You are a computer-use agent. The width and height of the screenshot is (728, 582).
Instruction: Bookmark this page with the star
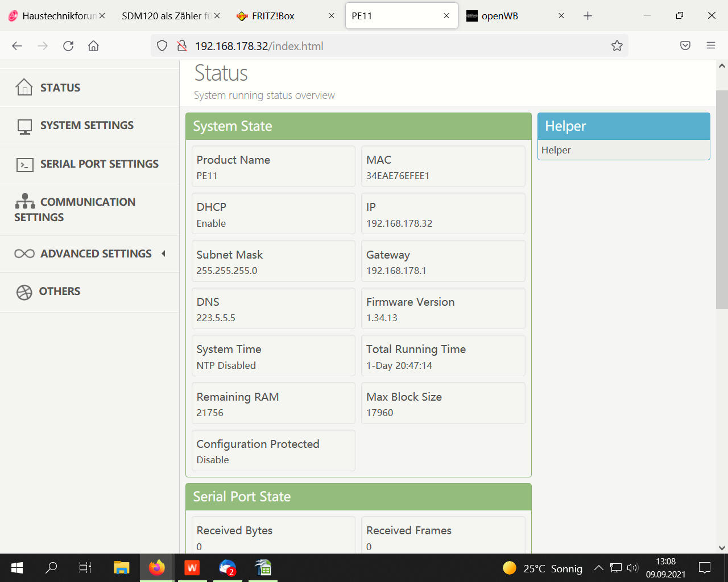617,46
